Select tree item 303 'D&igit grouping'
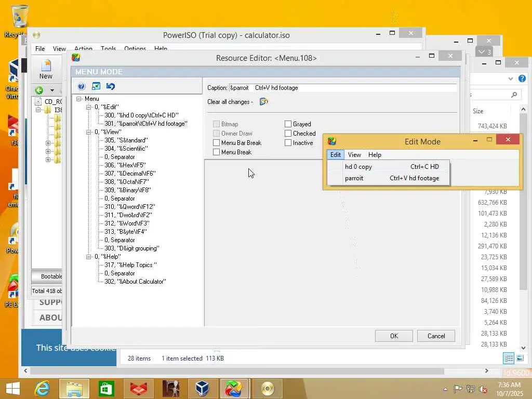 (131, 248)
